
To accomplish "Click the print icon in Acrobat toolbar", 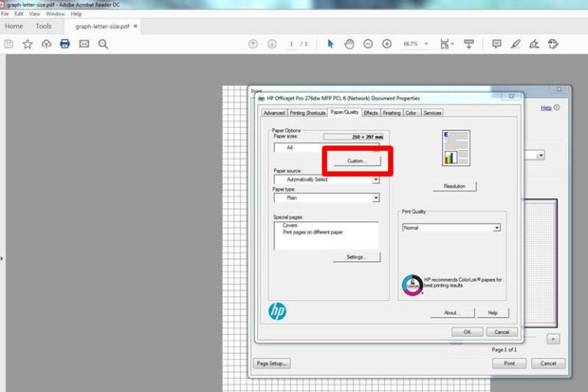I will tap(65, 44).
